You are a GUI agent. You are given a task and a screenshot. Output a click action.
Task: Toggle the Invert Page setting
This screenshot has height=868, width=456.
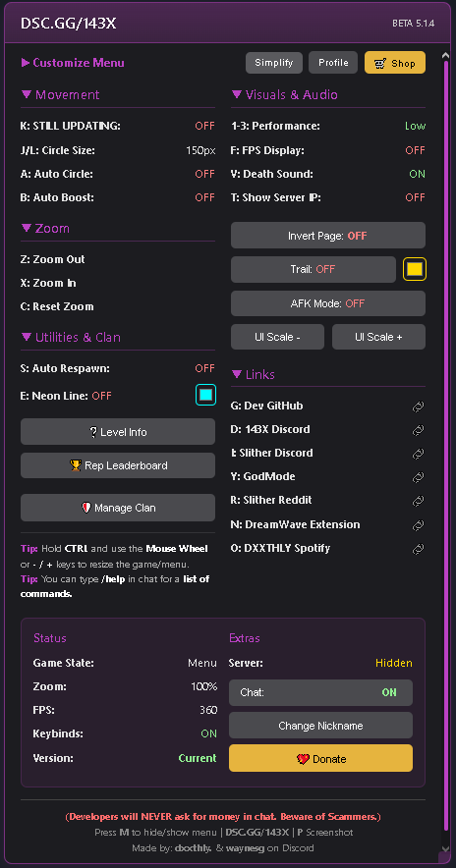click(x=328, y=236)
